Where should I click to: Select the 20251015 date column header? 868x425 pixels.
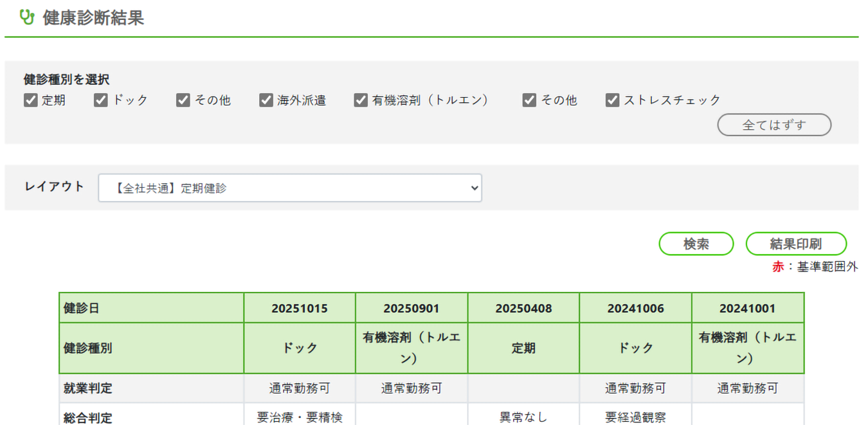click(300, 309)
